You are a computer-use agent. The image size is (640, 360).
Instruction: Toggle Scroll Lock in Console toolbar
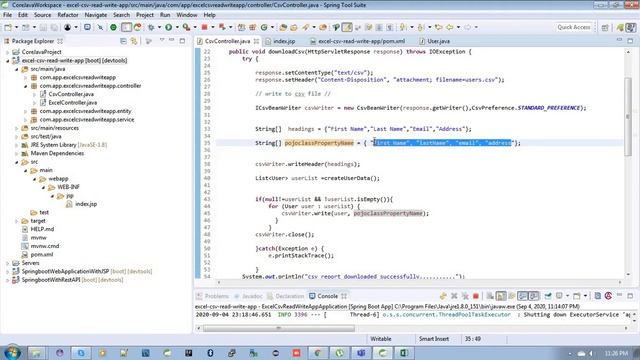501,296
